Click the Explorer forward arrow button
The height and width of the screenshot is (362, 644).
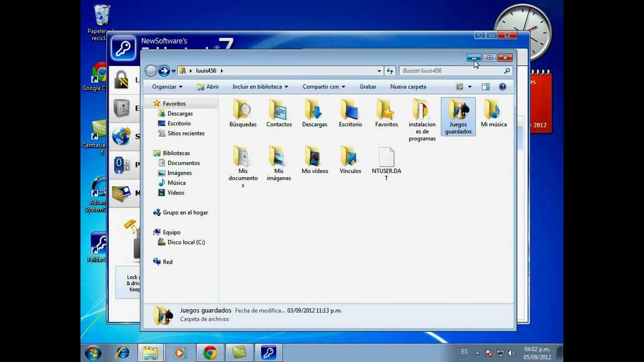164,71
